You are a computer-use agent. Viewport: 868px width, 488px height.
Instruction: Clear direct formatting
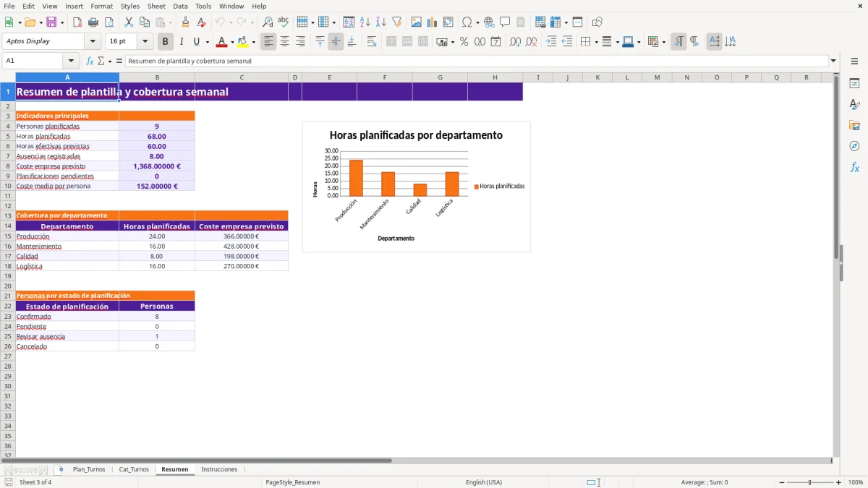(202, 22)
